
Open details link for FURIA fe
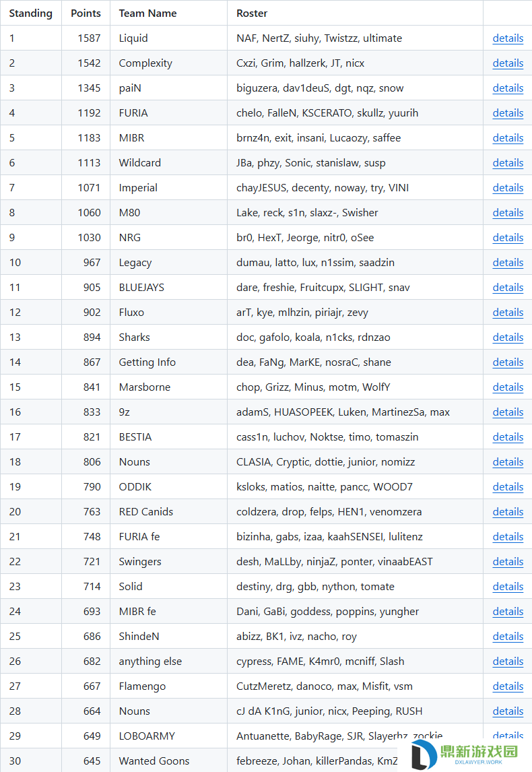[x=508, y=537]
